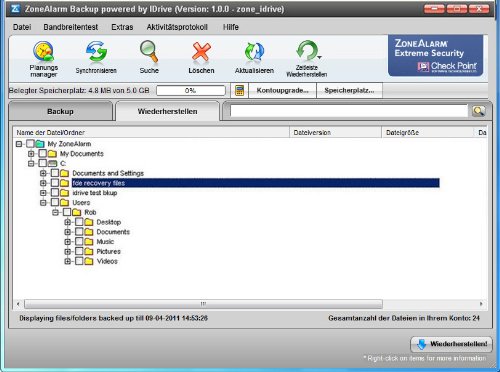Click the Zeitleiste Wiederherstellen icon
Screen dimensions: 500x372
tap(308, 51)
